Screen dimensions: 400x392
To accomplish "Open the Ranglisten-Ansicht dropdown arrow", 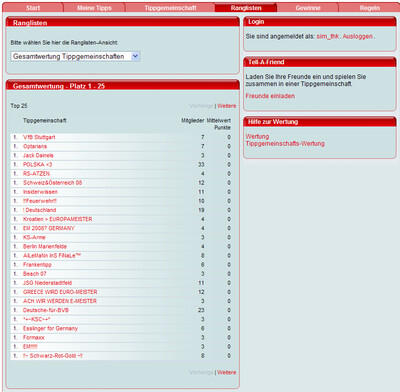I will [x=135, y=56].
